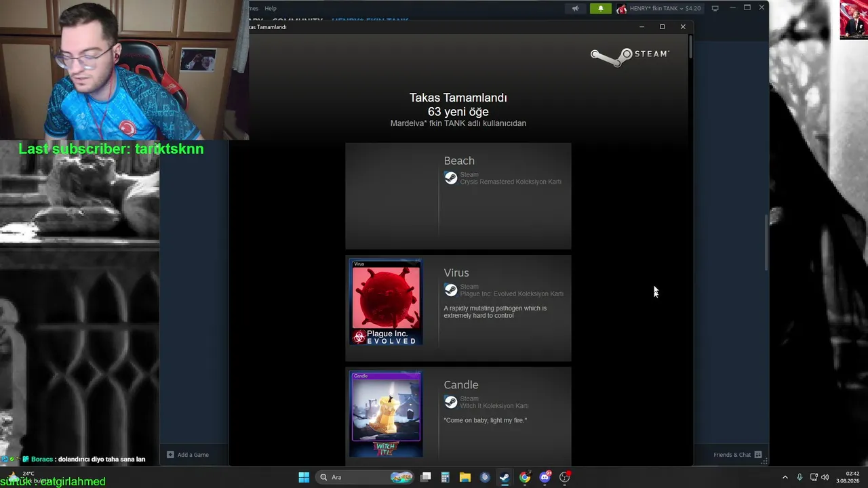The image size is (868, 488).
Task: Open File Explorer from taskbar
Action: coord(465,477)
